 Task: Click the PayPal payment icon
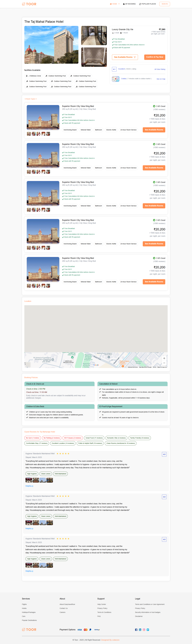coord(90,630)
